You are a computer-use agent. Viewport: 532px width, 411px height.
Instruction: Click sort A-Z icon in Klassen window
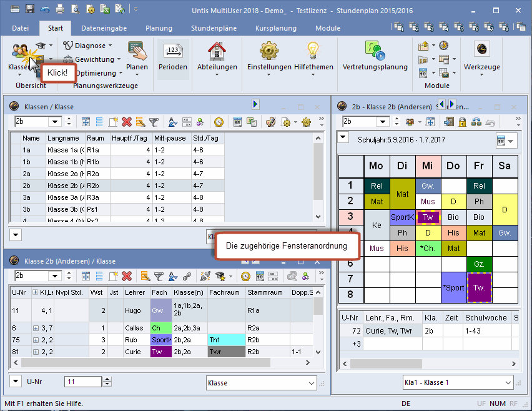(173, 122)
